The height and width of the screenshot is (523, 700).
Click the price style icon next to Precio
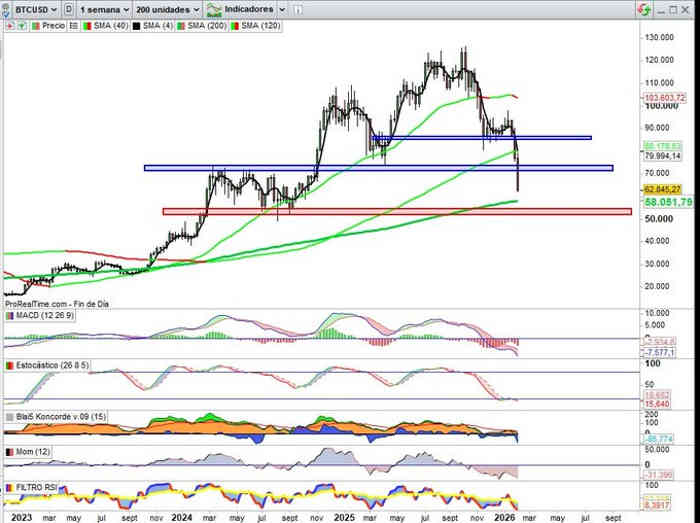(x=74, y=24)
